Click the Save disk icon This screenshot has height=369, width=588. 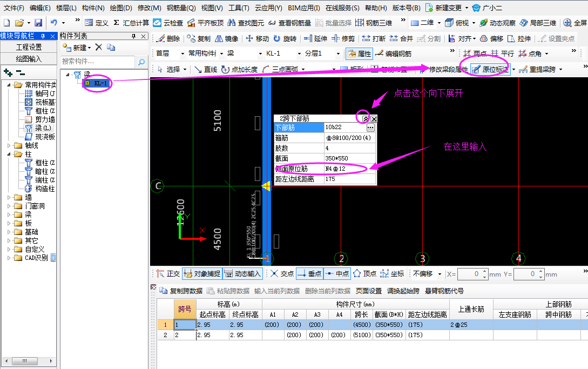tap(38, 23)
